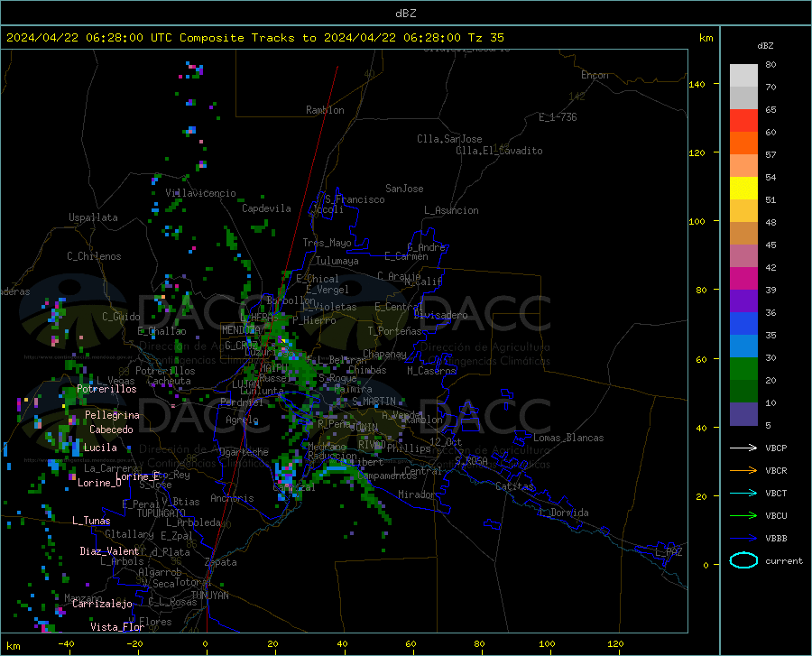Viewport: 812px width, 656px height.
Task: Click the orange VBCR arrow legend icon
Action: 743,471
